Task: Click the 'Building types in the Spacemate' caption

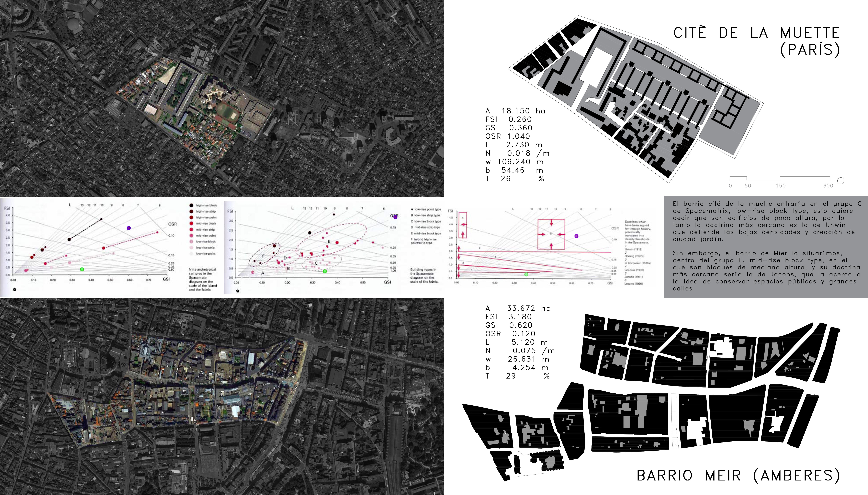Action: (x=424, y=276)
